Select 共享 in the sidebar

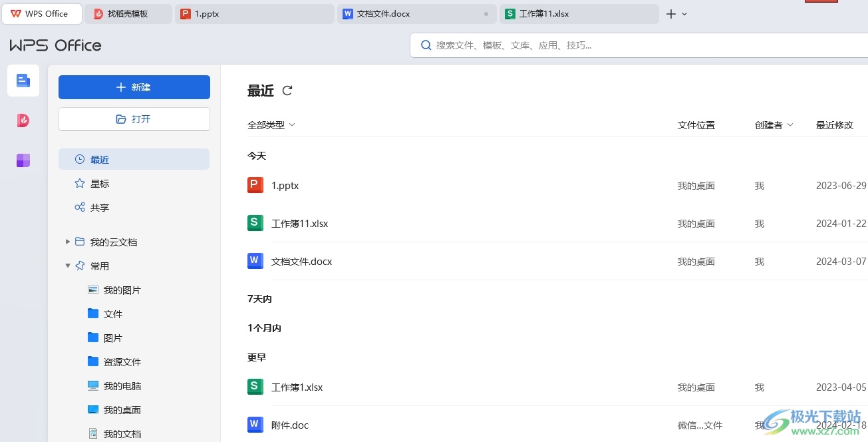pyautogui.click(x=134, y=207)
